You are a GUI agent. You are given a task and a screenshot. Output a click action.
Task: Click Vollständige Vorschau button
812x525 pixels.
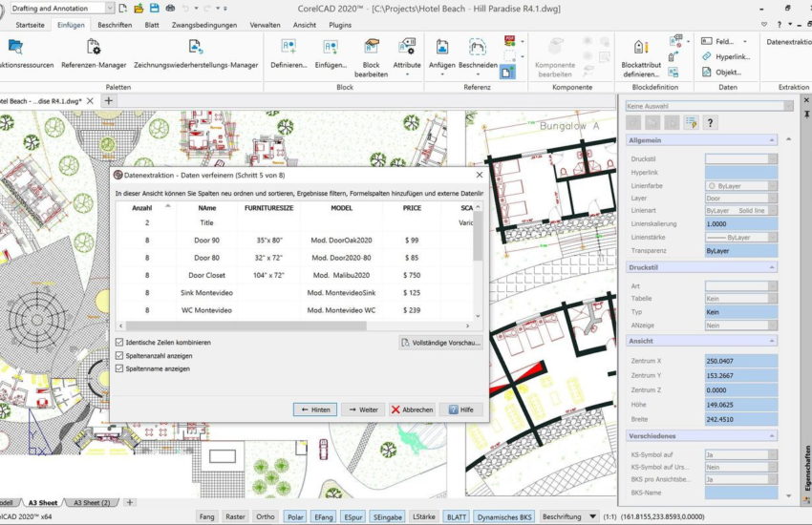click(440, 343)
